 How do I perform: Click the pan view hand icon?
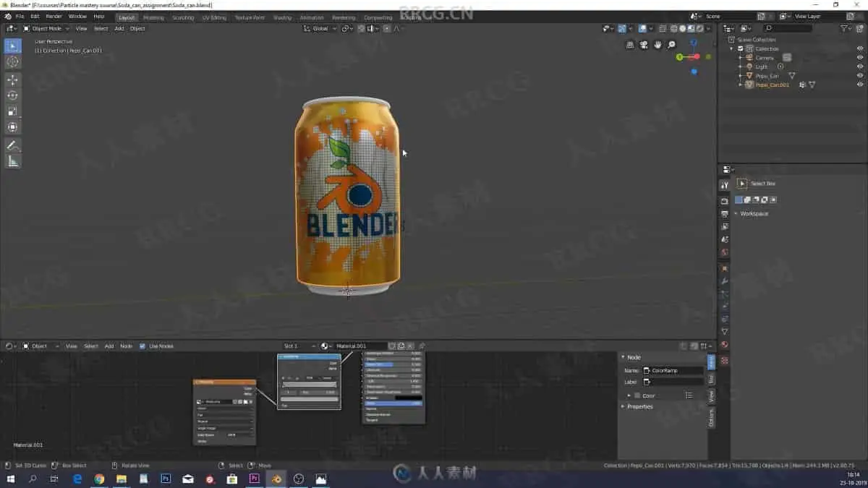pyautogui.click(x=658, y=45)
